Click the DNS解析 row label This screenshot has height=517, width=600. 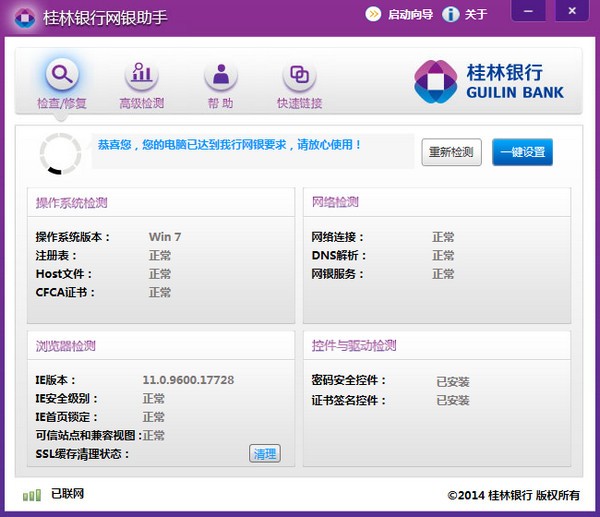[x=339, y=255]
